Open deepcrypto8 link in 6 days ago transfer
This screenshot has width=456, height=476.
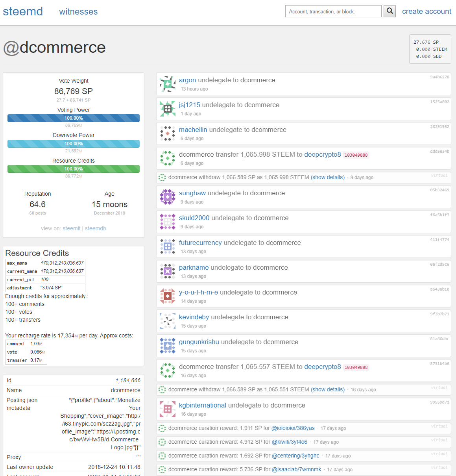point(323,155)
